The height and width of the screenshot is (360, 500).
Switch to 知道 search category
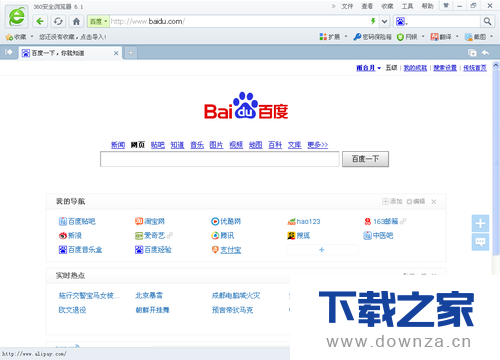pyautogui.click(x=177, y=145)
